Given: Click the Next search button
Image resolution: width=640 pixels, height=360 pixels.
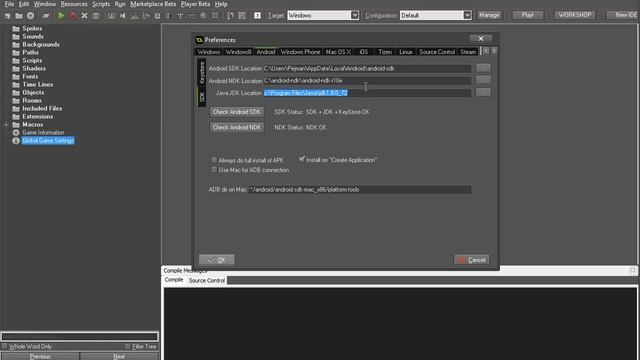Looking at the screenshot, I should point(119,356).
